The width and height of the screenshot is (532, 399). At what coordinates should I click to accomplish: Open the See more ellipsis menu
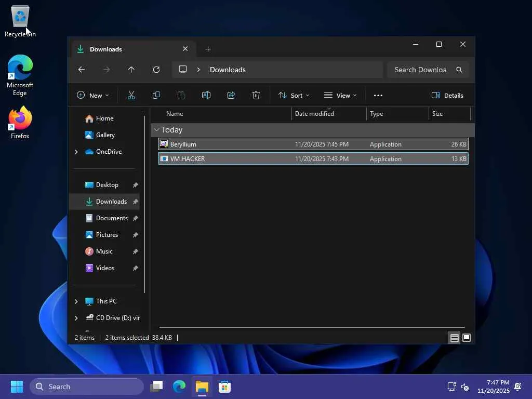click(x=378, y=95)
